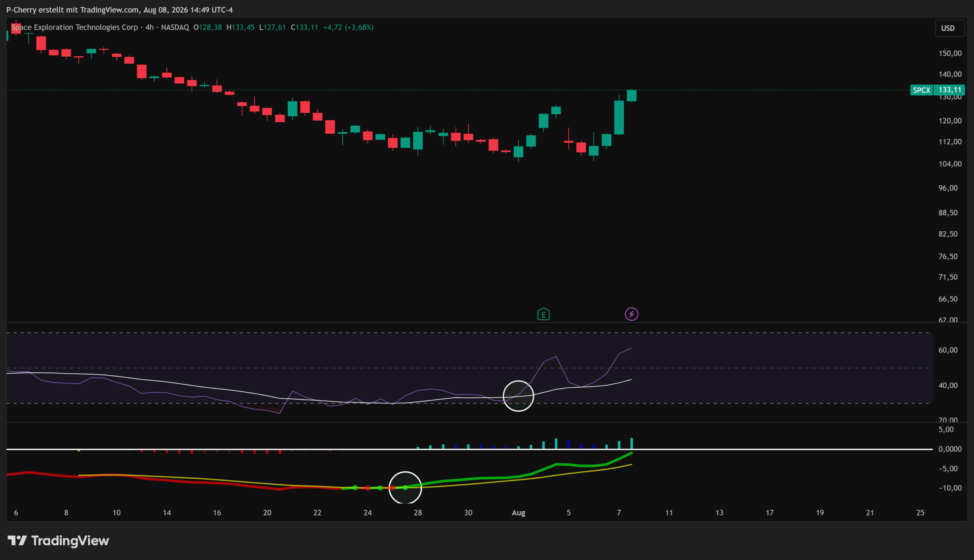Click the 0,0000 zero-line scale label
Screen dimensions: 974x560
950,449
